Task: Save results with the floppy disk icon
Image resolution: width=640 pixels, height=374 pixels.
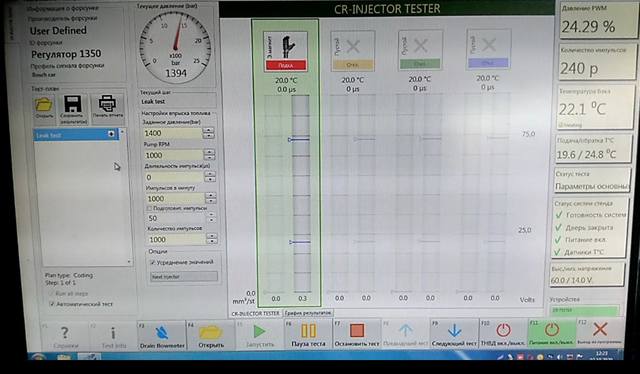Action: (73, 109)
